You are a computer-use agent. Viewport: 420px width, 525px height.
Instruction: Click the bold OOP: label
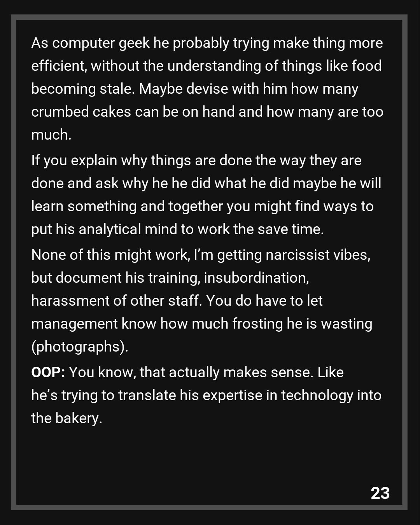[x=48, y=372]
